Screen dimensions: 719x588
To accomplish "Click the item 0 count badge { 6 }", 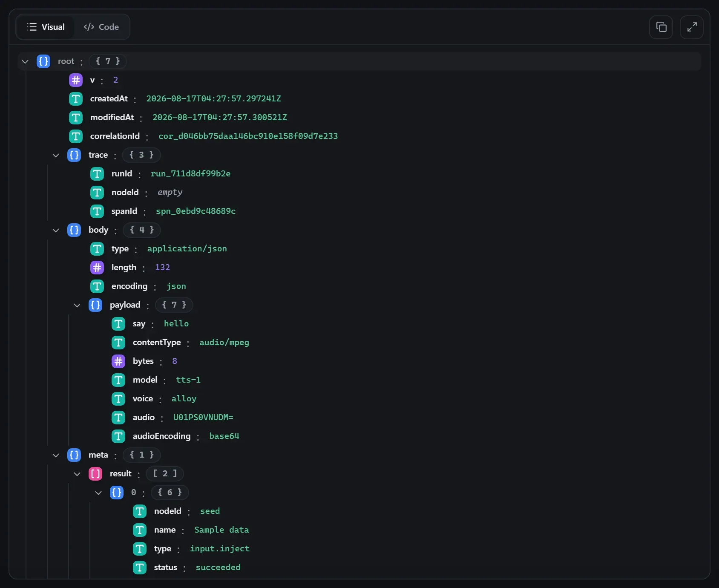I will click(x=170, y=493).
